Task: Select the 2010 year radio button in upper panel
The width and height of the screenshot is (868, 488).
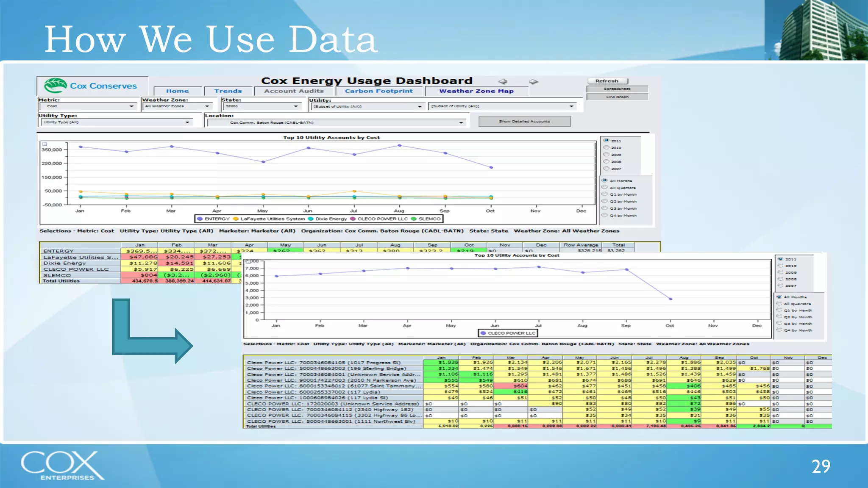Action: [606, 147]
